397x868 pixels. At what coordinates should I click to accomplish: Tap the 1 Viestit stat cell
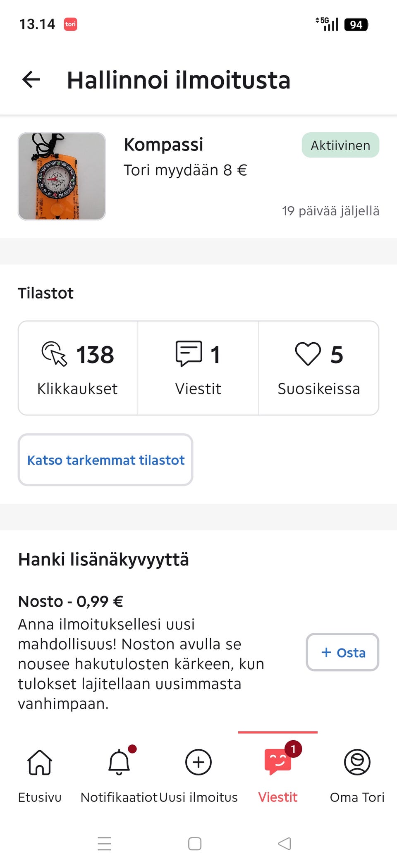[x=198, y=368]
